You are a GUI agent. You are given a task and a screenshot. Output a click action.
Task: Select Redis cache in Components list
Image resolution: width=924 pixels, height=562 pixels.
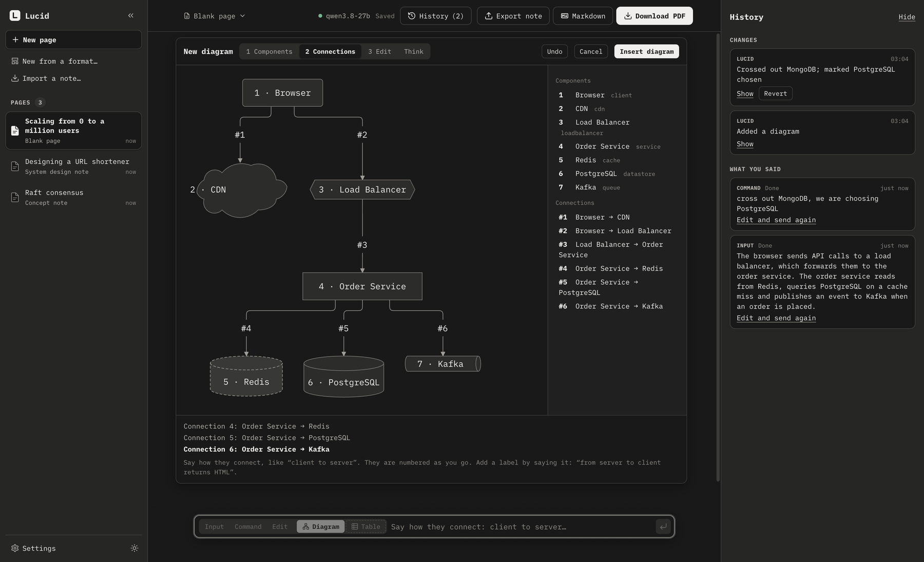point(616,160)
